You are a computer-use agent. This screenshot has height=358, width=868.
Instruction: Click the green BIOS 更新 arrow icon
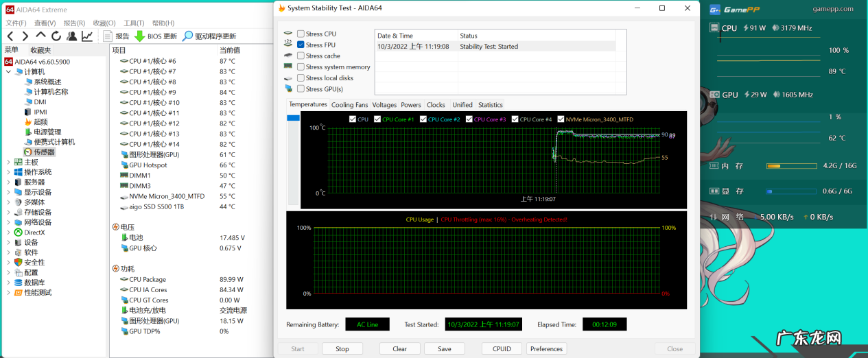tap(139, 36)
